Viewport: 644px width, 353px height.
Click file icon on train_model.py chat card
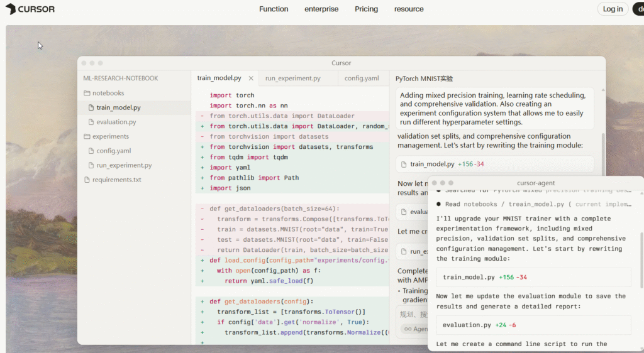pos(404,164)
